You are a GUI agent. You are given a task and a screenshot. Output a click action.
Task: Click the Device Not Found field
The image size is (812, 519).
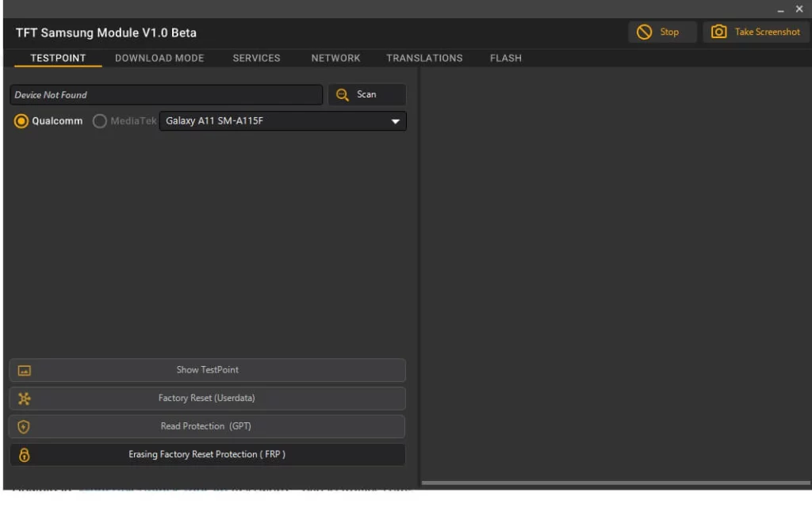click(x=167, y=95)
